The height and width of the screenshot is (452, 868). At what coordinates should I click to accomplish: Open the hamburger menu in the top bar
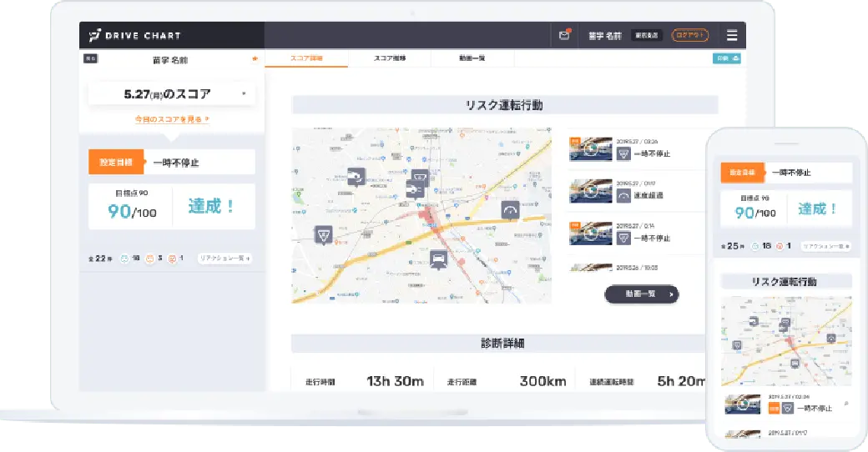[x=731, y=35]
